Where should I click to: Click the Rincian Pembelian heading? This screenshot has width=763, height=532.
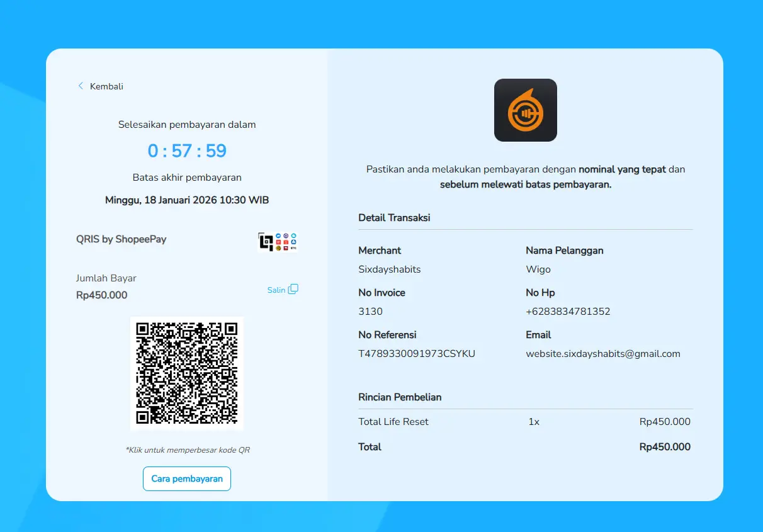(400, 397)
